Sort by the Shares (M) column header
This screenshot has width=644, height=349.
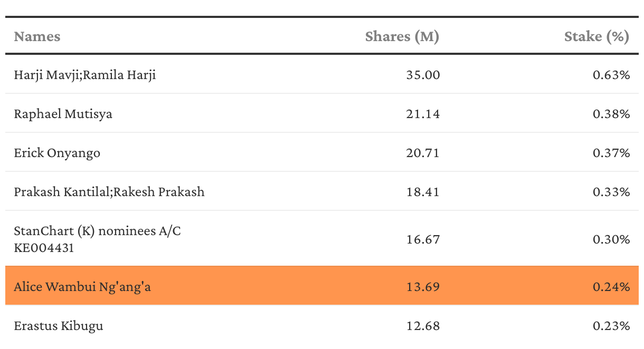click(x=402, y=36)
